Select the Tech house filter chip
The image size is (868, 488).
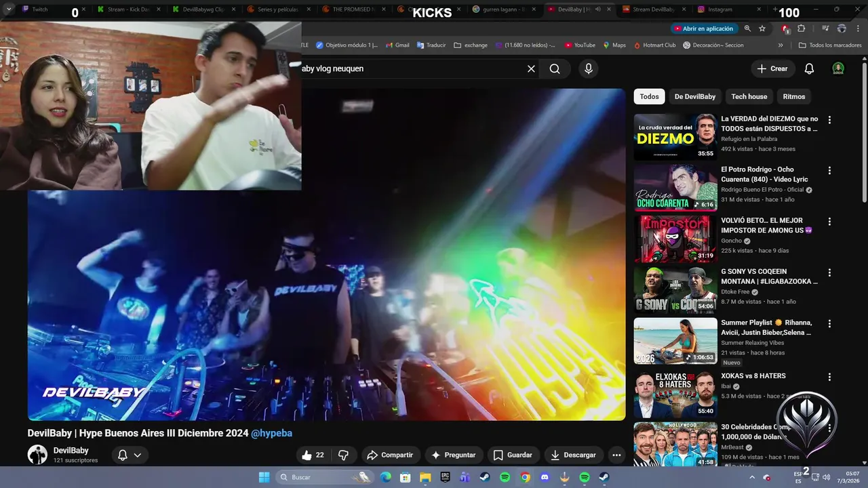point(749,96)
